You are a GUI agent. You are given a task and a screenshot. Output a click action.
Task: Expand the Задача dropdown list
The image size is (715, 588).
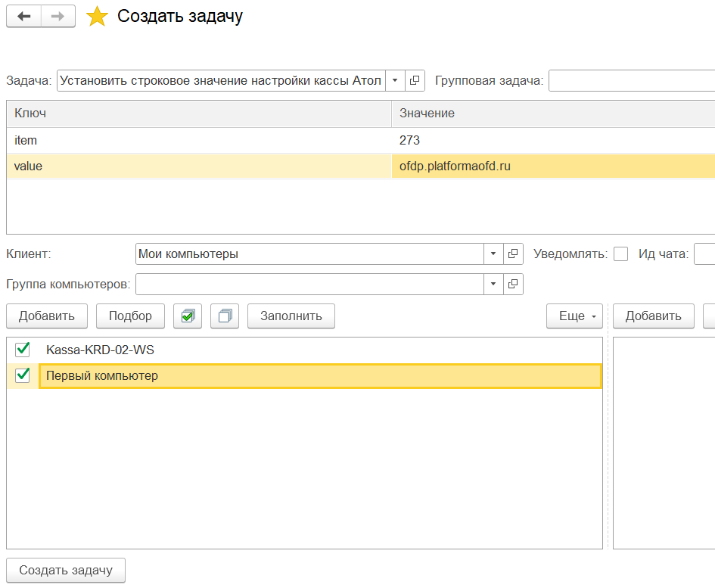click(395, 81)
